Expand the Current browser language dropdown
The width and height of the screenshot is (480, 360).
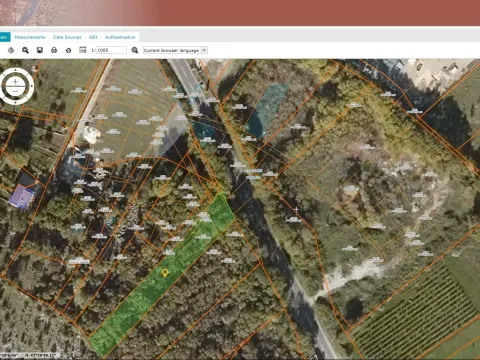tap(175, 50)
